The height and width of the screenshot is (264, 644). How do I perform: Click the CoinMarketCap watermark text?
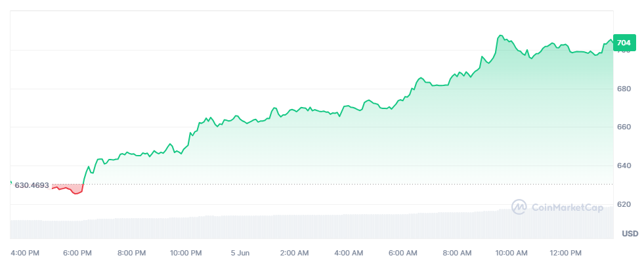[x=567, y=208]
